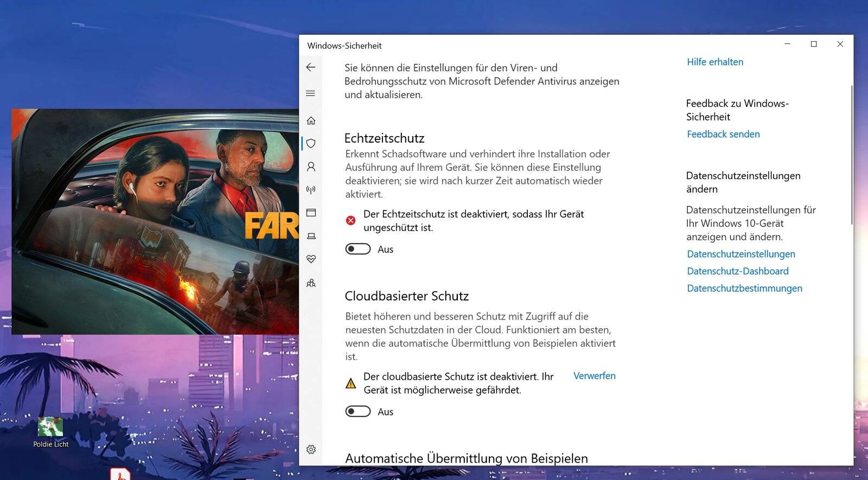Maximize the Windows-Sicherheit window
This screenshot has height=480, width=868.
814,44
